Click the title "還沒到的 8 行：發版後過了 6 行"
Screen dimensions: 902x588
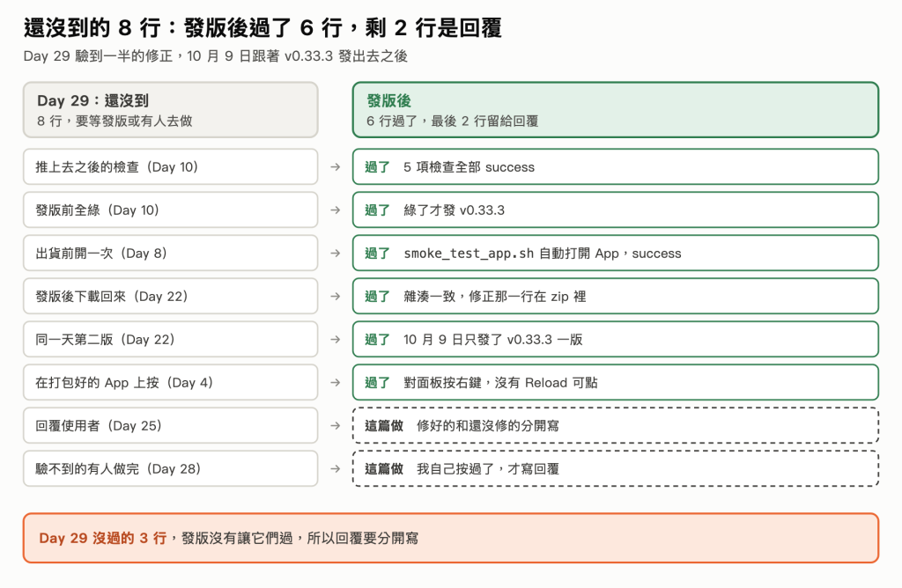[262, 27]
